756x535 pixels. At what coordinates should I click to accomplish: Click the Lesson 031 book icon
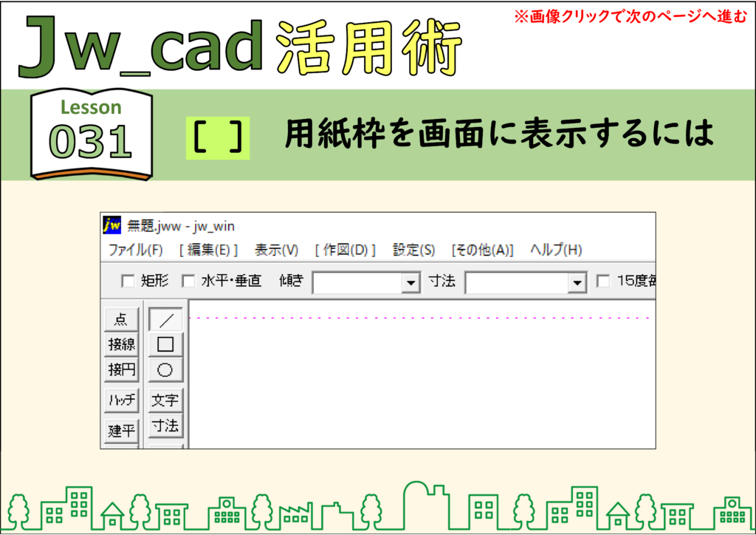91,134
